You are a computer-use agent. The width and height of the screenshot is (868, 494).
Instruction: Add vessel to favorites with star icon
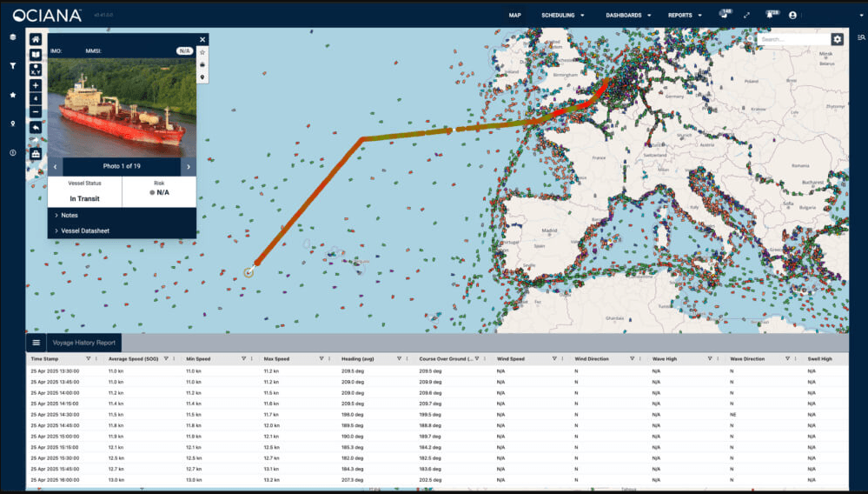coord(202,52)
